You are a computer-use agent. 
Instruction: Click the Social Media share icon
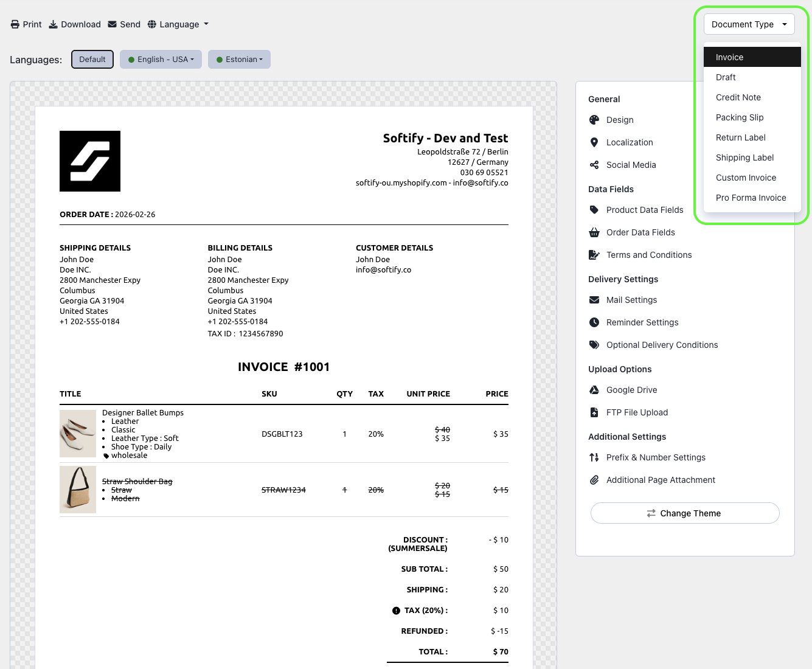(594, 165)
